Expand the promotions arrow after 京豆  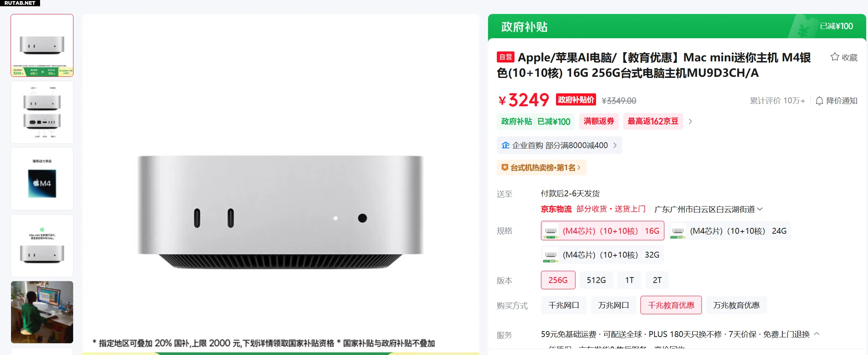[690, 121]
